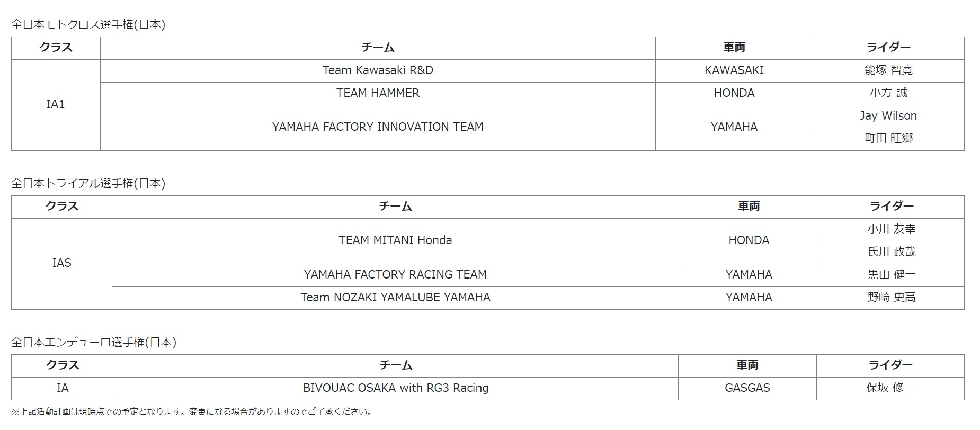This screenshot has width=980, height=430.
Task: Select the TEAM MITANI Honda cell
Action: coord(395,240)
